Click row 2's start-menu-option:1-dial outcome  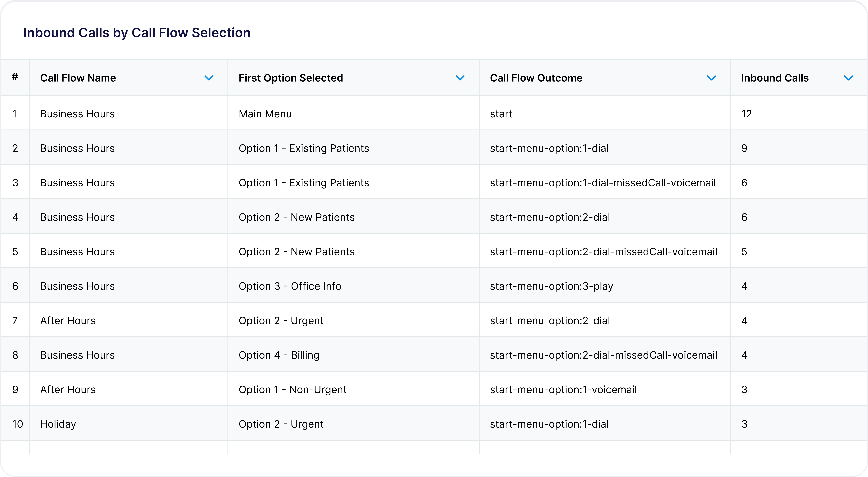[x=549, y=148]
